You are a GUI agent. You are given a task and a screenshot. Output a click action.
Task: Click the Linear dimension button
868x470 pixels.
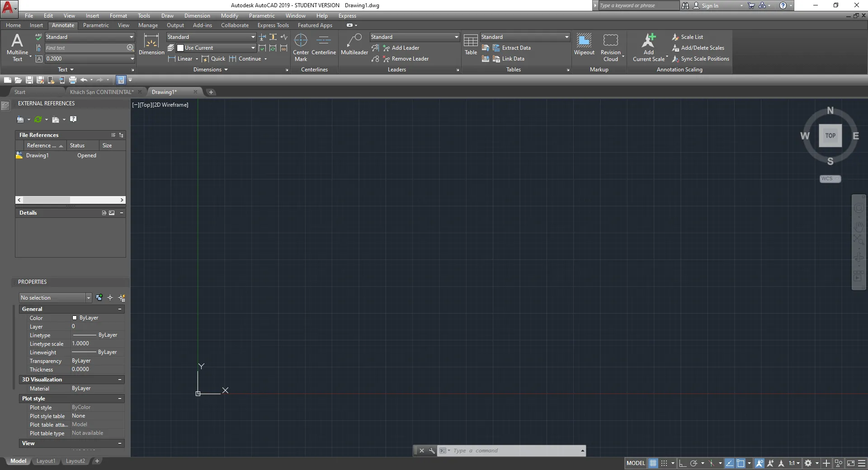point(183,58)
